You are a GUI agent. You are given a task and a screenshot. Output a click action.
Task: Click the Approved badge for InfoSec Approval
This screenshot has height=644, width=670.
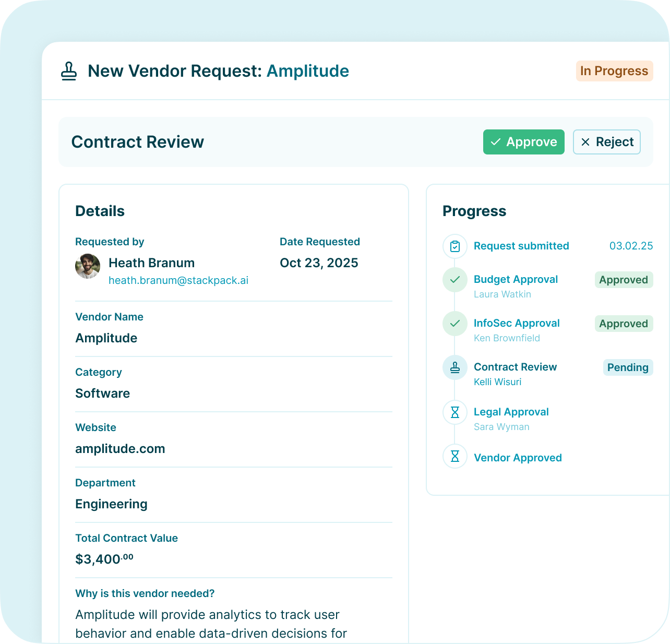624,324
